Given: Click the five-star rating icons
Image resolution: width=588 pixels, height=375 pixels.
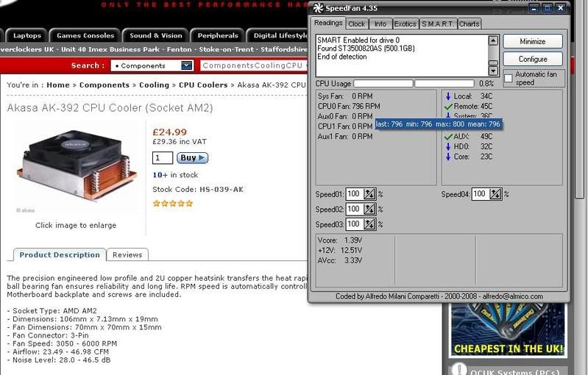Looking at the screenshot, I should (172, 204).
